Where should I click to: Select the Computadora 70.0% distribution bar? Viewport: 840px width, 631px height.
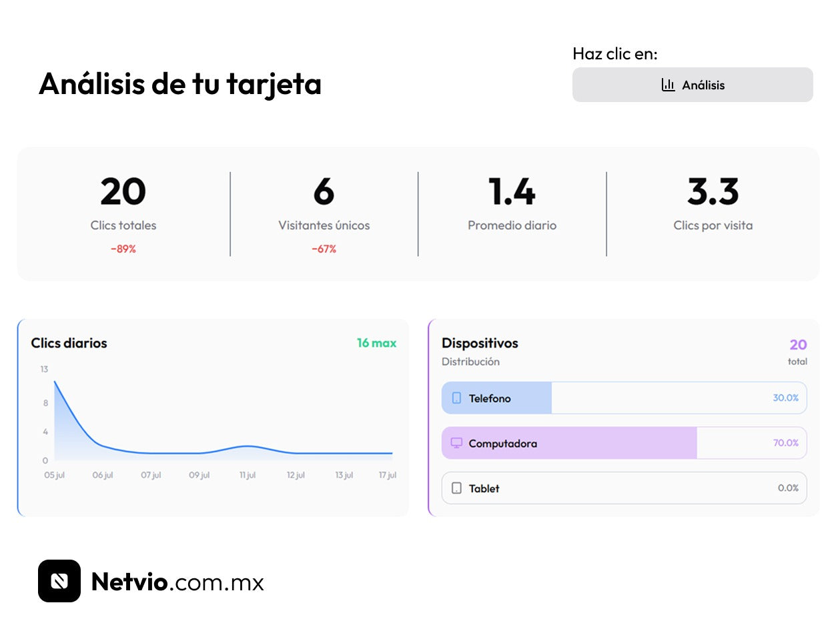[624, 443]
